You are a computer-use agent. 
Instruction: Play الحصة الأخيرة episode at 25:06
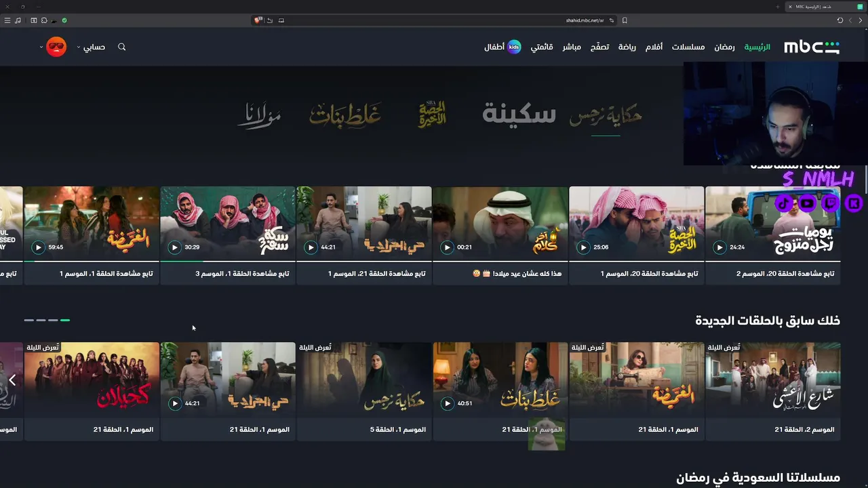(x=583, y=247)
